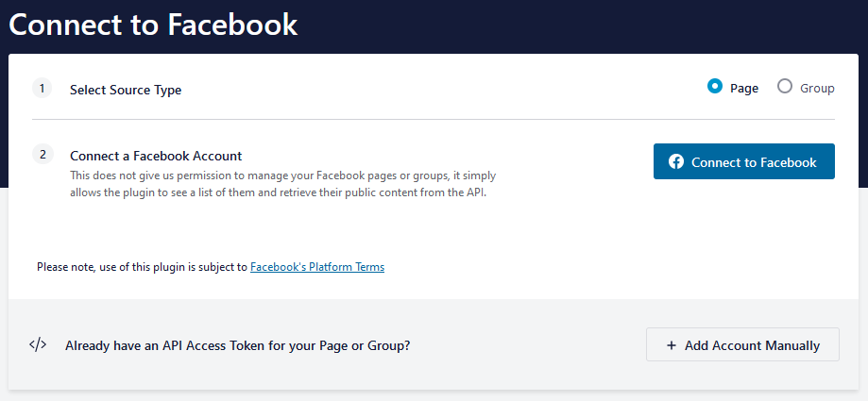This screenshot has height=401, width=868.
Task: Click the API Access Token question text
Action: tap(237, 345)
